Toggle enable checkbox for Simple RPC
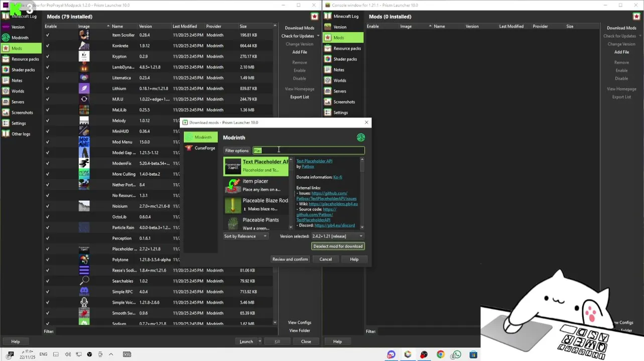 (x=48, y=291)
